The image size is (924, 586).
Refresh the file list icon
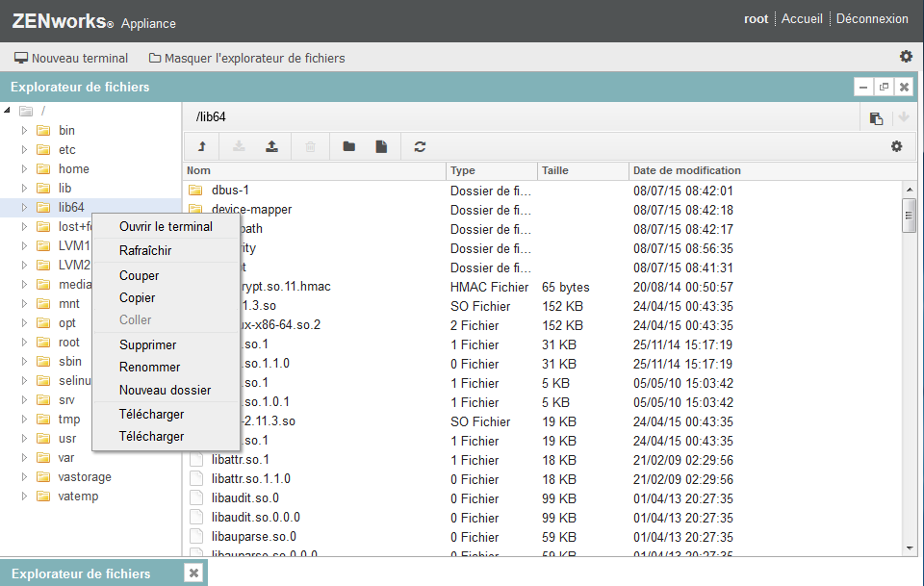pos(420,146)
